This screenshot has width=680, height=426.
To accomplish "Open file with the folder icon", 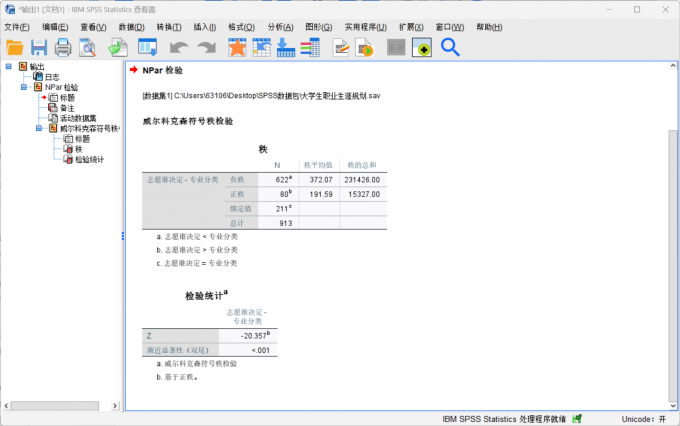I will pyautogui.click(x=15, y=47).
